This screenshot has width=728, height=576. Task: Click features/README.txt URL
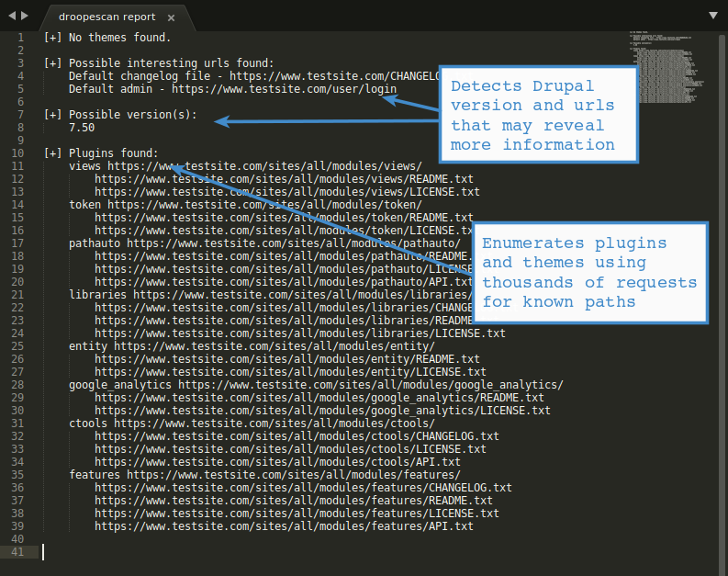point(294,501)
